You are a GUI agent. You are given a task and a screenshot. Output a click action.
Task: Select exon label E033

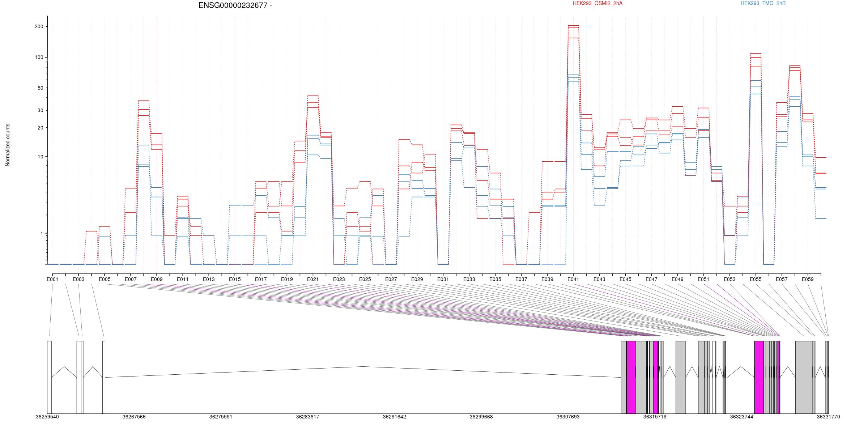click(469, 279)
